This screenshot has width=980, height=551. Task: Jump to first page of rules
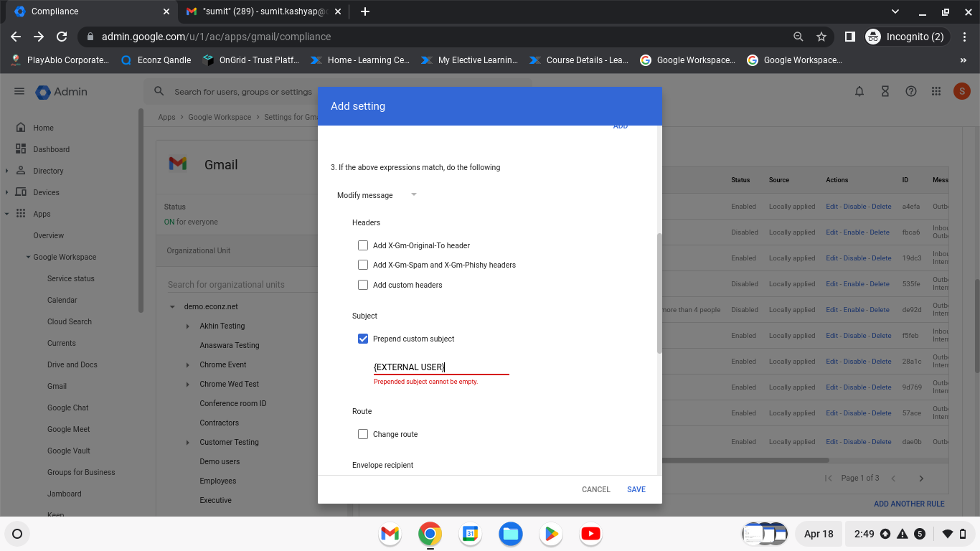point(829,478)
